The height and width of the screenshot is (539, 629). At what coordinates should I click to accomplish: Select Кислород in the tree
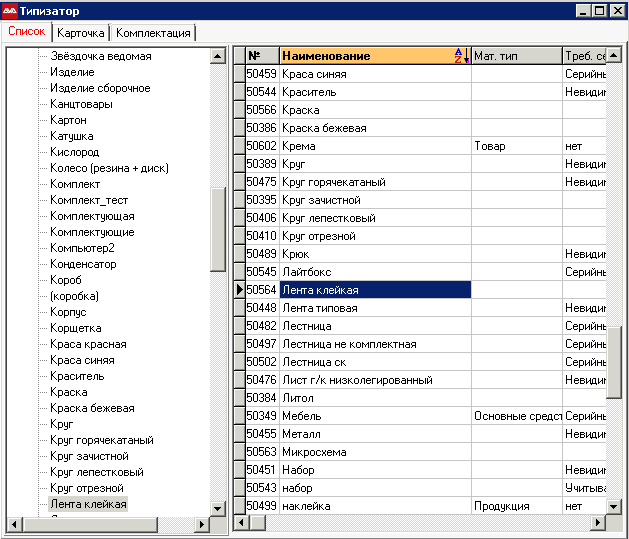(75, 152)
